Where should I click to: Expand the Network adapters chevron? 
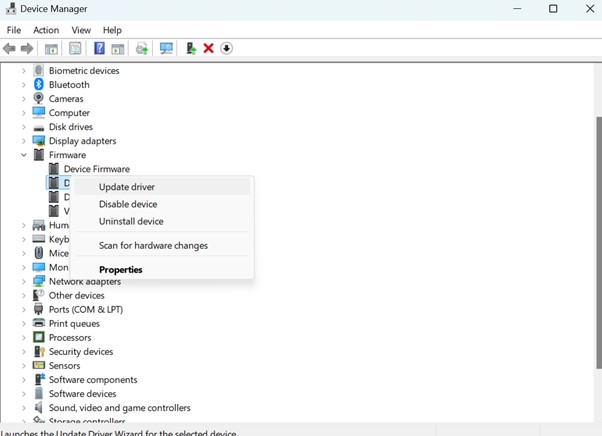tap(23, 282)
